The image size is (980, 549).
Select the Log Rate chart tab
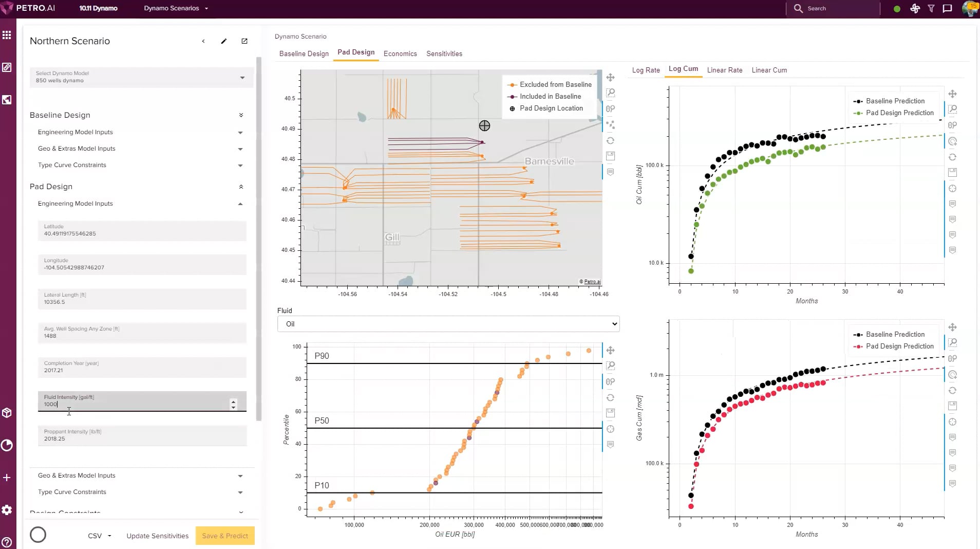(x=646, y=70)
